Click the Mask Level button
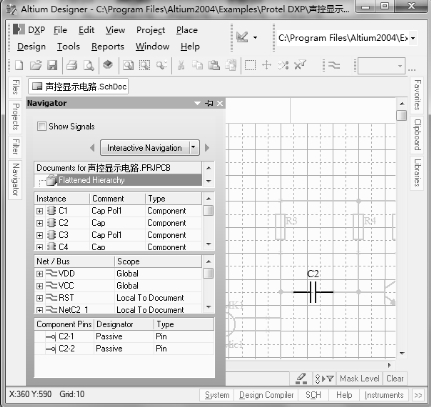Viewport: 431px width, 407px height. pos(359,379)
